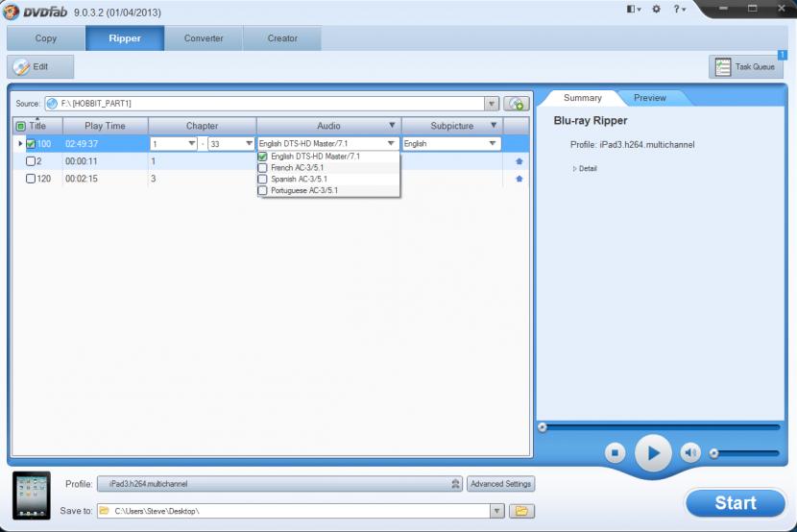The height and width of the screenshot is (532, 797).
Task: Uncheck English DTS-HD Master/7.1 audio track
Action: click(x=263, y=157)
